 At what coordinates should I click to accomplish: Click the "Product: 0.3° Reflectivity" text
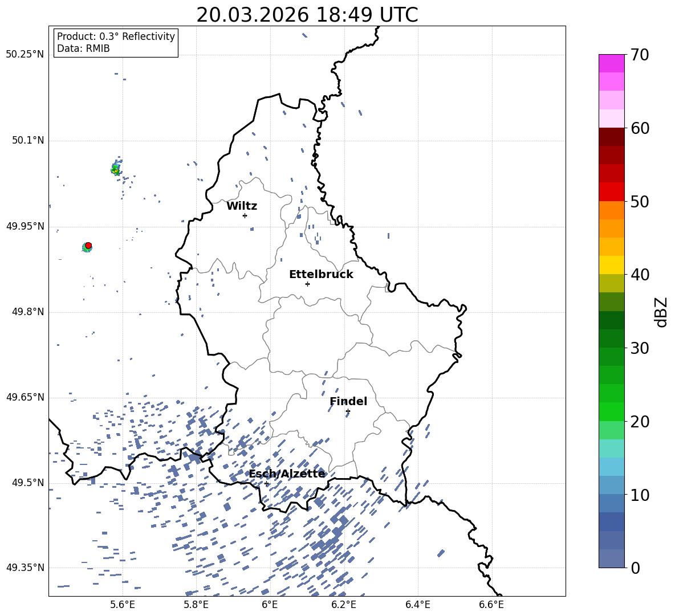click(116, 36)
